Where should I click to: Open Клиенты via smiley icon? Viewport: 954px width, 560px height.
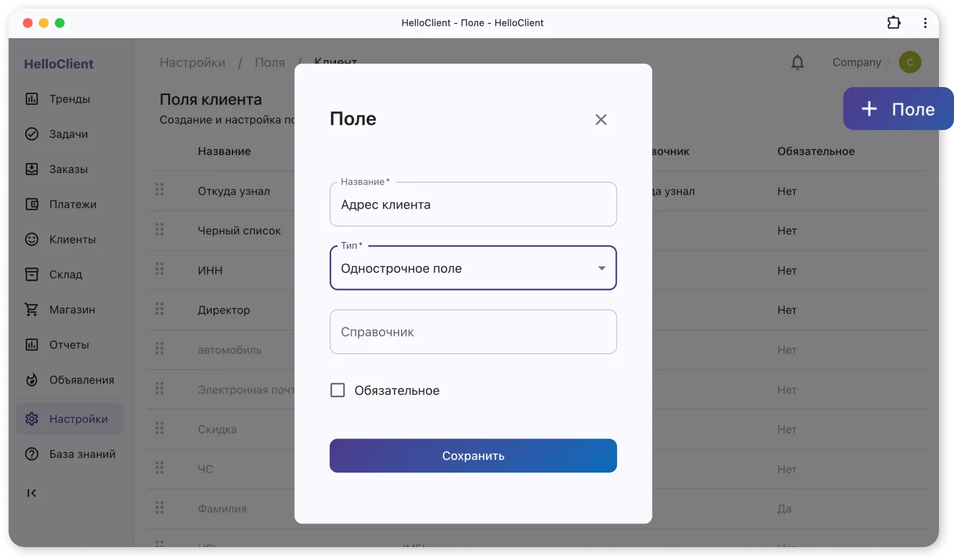pos(32,239)
